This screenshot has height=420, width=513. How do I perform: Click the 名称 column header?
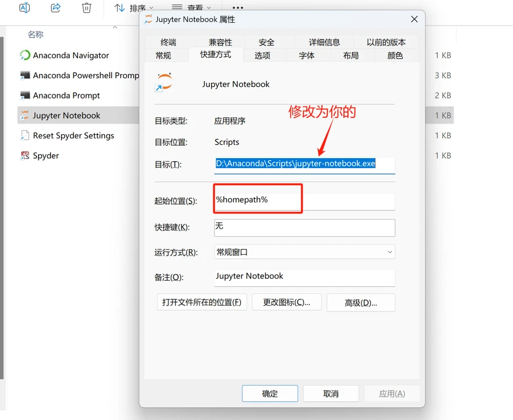click(x=36, y=34)
